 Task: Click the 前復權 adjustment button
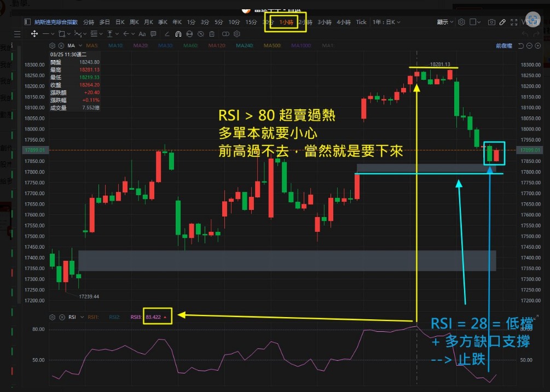(x=504, y=46)
